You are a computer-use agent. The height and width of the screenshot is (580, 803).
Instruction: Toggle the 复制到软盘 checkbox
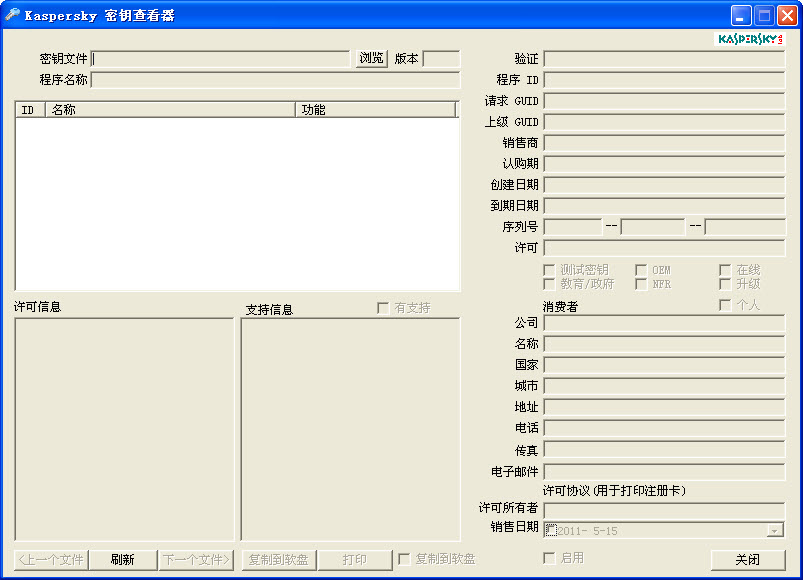coord(404,559)
